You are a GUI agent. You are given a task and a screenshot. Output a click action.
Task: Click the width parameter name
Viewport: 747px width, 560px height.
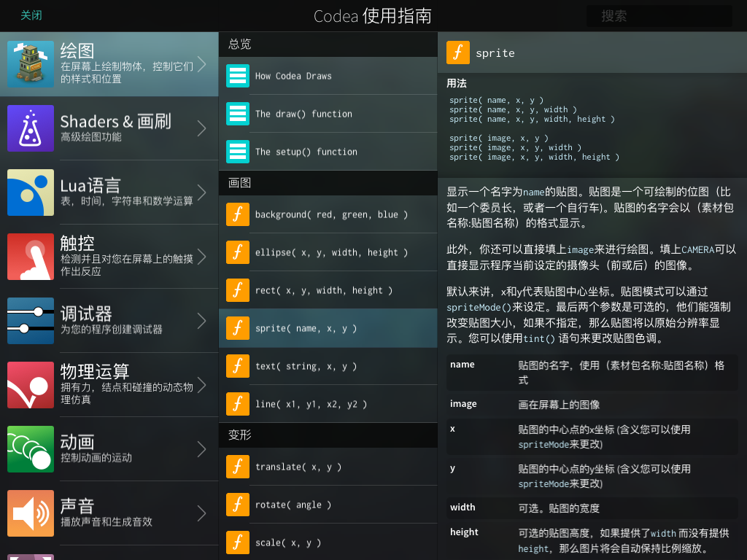(462, 507)
